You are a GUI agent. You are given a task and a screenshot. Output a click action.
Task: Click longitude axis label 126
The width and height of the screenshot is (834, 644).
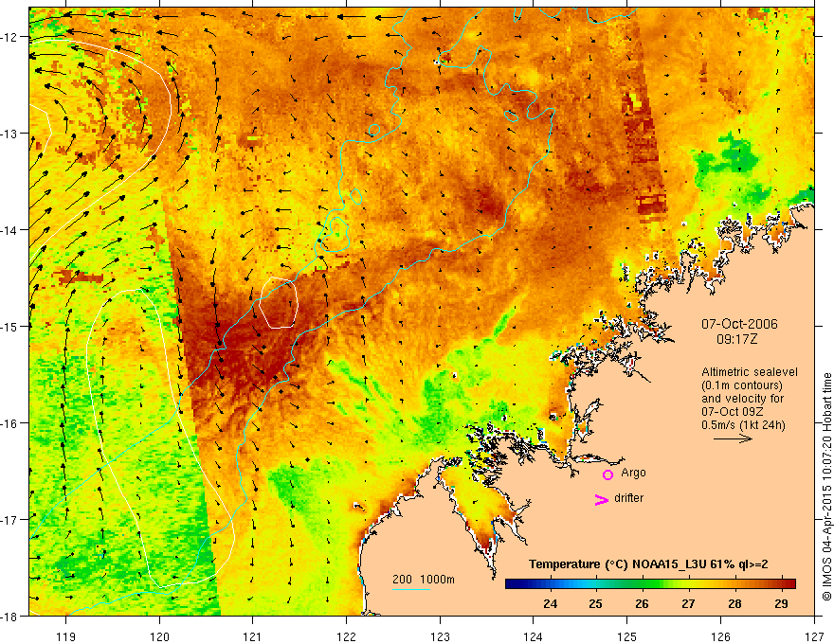pyautogui.click(x=720, y=636)
